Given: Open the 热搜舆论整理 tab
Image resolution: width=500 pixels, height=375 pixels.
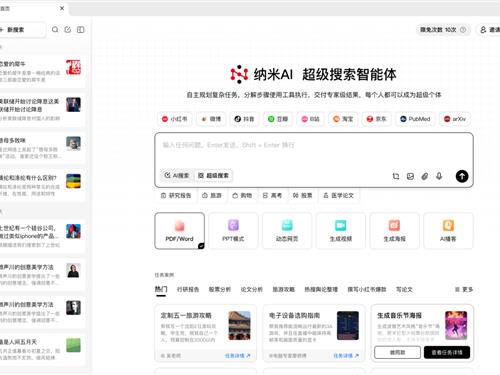Looking at the screenshot, I should coord(321,289).
